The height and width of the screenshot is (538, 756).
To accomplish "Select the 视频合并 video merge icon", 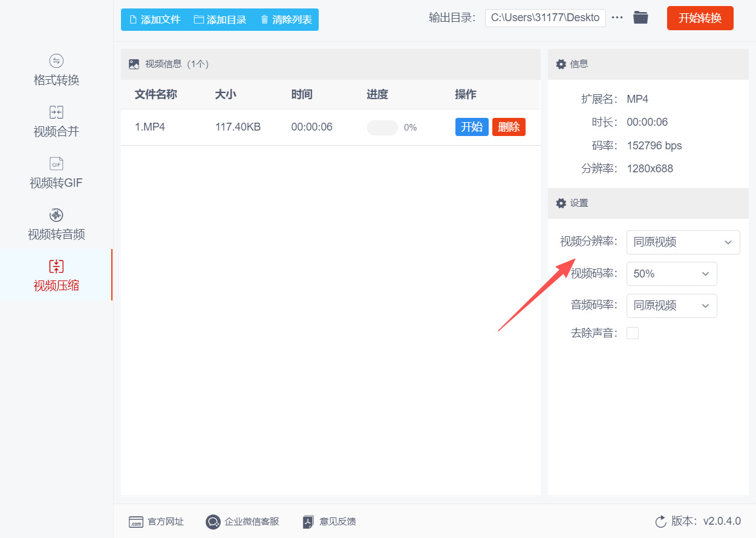I will click(56, 112).
